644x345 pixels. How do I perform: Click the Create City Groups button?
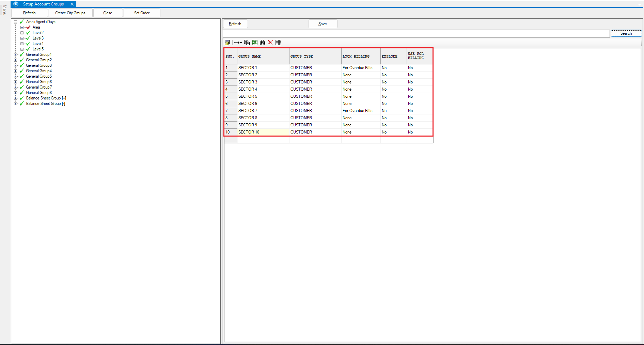[x=70, y=13]
